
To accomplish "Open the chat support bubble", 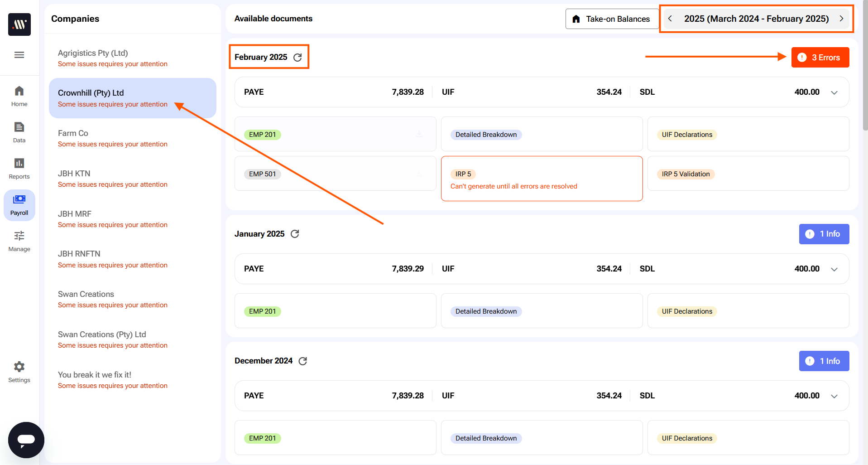I will (x=26, y=440).
